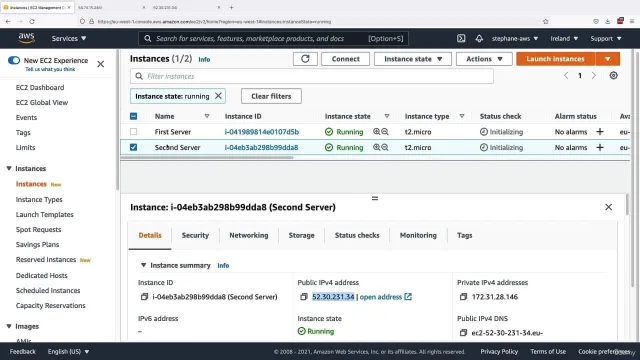The height and width of the screenshot is (360, 640).
Task: Copy the private IPv4 address 172.31.28.146
Action: coord(463,297)
